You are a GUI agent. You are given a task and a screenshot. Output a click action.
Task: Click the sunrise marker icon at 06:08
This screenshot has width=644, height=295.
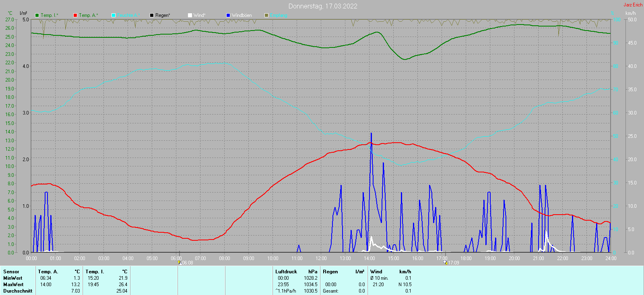tap(179, 262)
